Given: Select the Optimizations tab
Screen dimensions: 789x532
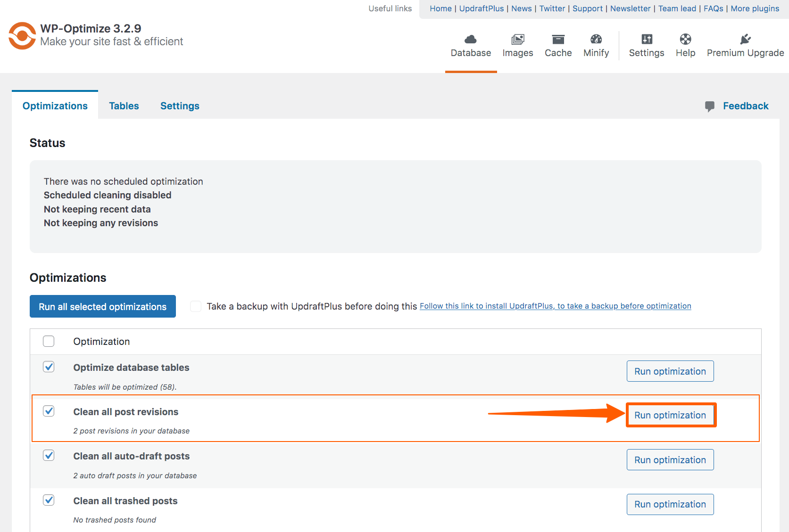Looking at the screenshot, I should tap(55, 106).
